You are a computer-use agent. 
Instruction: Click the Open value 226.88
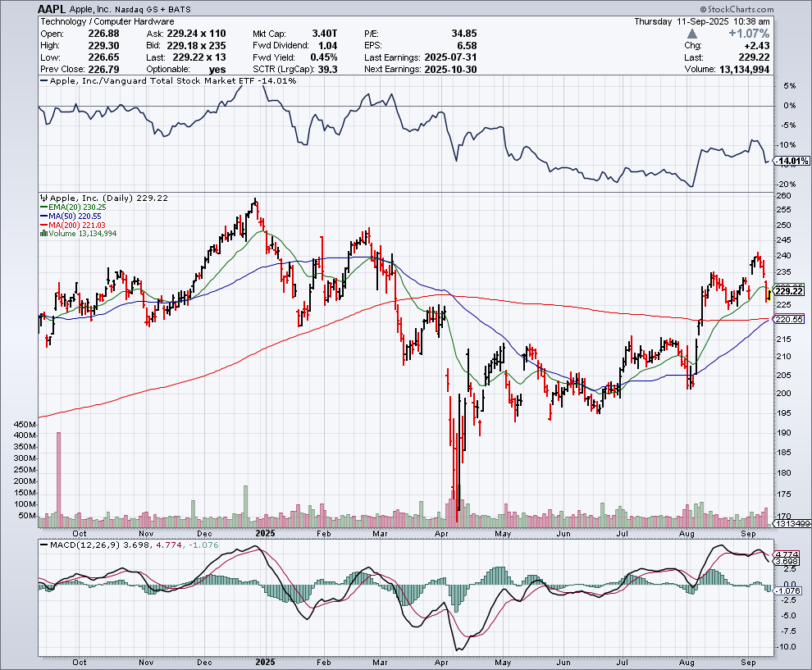click(103, 34)
